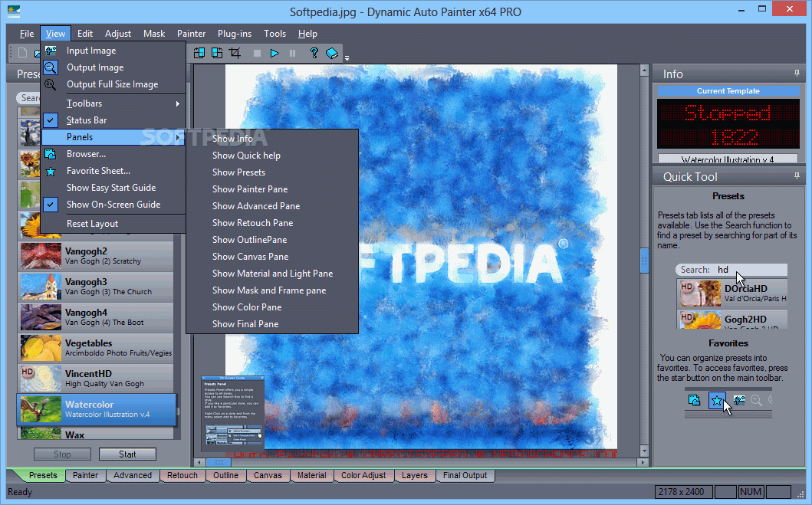This screenshot has height=505, width=812.
Task: Select the Vangogh2 Scratchy preset
Action: point(97,256)
